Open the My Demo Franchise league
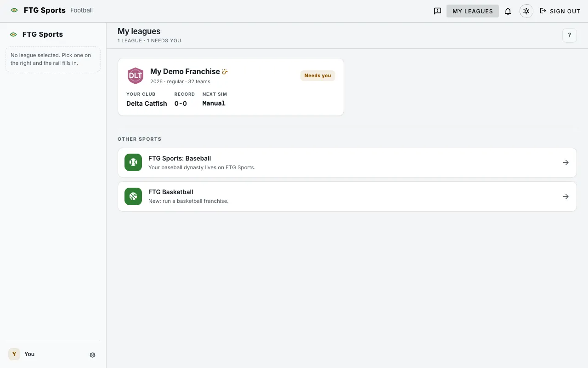588x368 pixels. point(231,87)
